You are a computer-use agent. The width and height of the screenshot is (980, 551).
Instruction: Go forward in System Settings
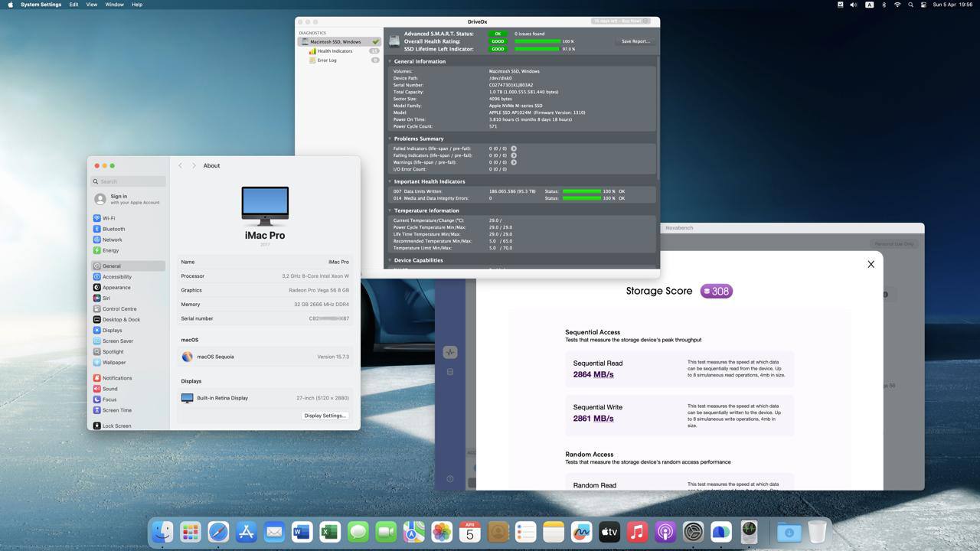pyautogui.click(x=194, y=165)
